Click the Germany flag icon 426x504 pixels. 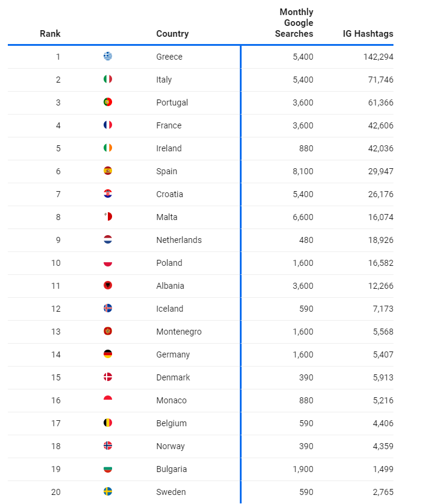(108, 354)
